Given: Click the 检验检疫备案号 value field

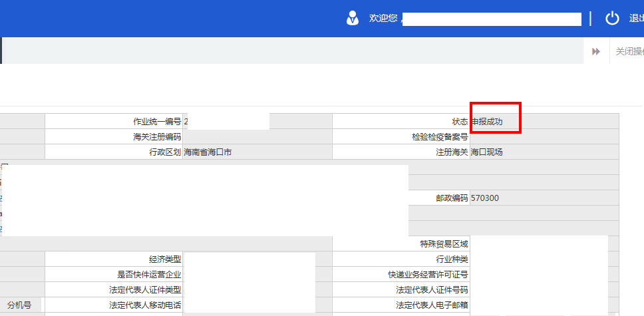Looking at the screenshot, I should click(x=544, y=137).
